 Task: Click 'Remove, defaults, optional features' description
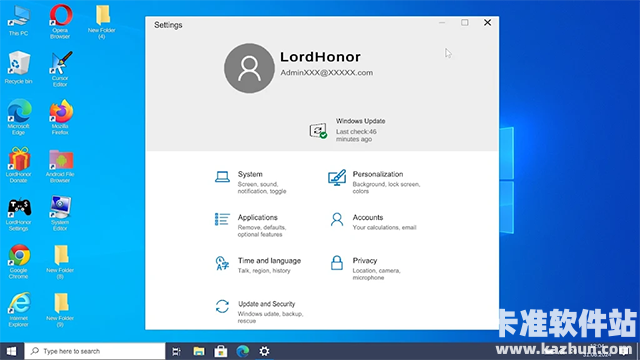[262, 231]
